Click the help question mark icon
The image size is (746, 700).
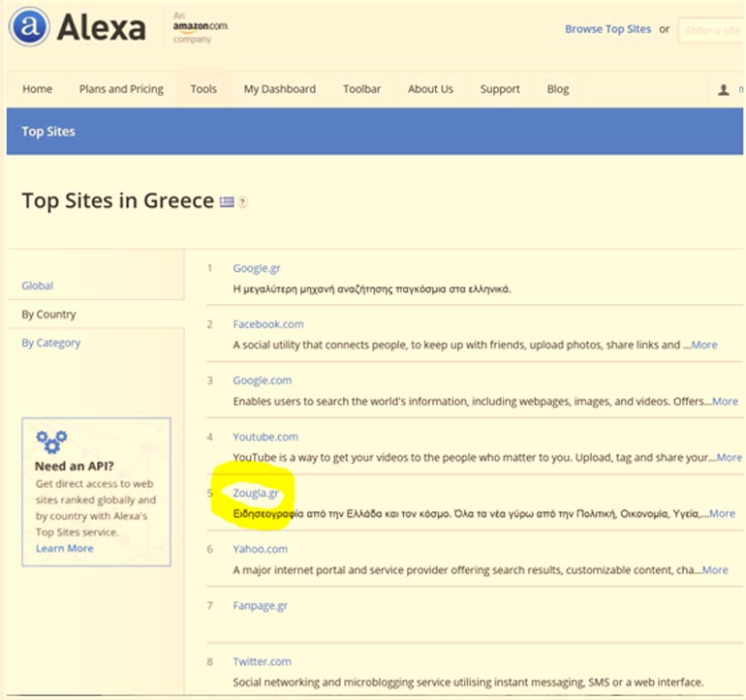[243, 202]
